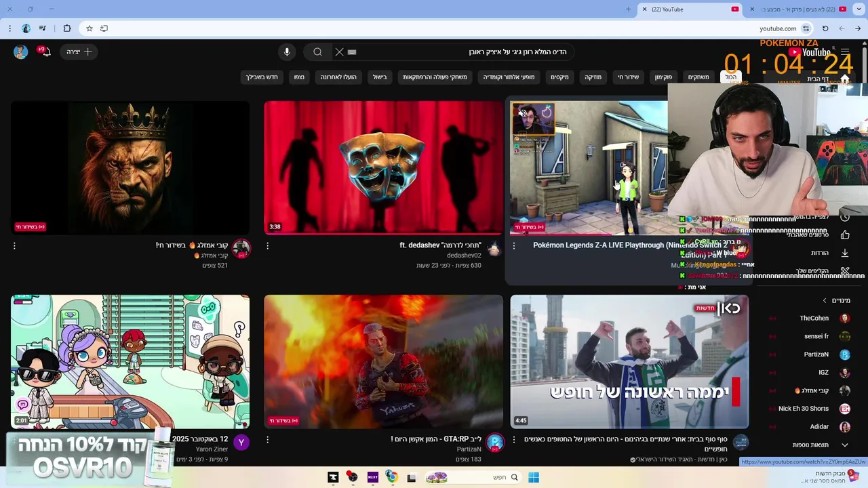Open the Your clips scissors icon

click(x=845, y=271)
